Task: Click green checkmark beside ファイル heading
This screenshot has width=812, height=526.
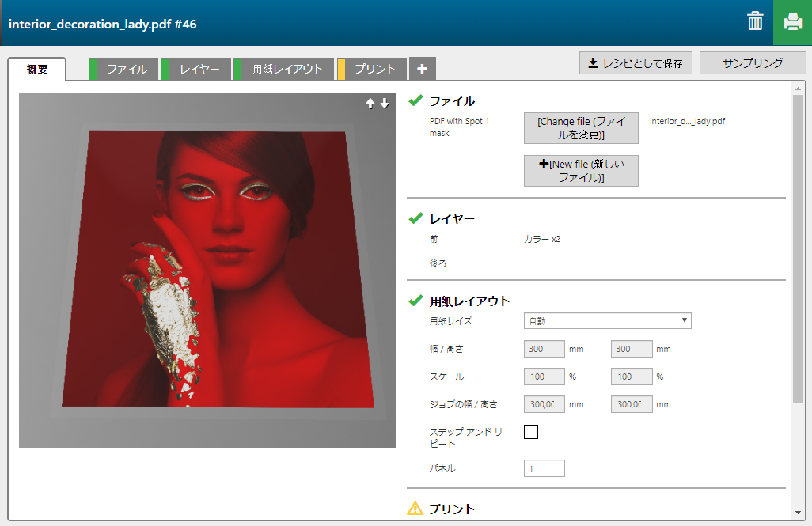Action: click(x=415, y=100)
